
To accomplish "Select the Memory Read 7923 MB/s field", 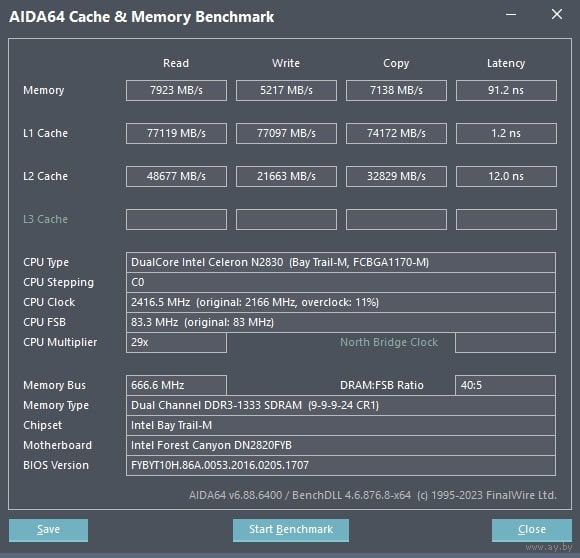I will (x=176, y=90).
